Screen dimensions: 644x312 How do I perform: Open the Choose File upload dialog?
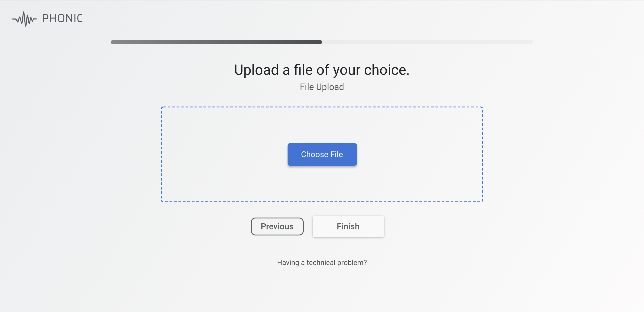(322, 154)
